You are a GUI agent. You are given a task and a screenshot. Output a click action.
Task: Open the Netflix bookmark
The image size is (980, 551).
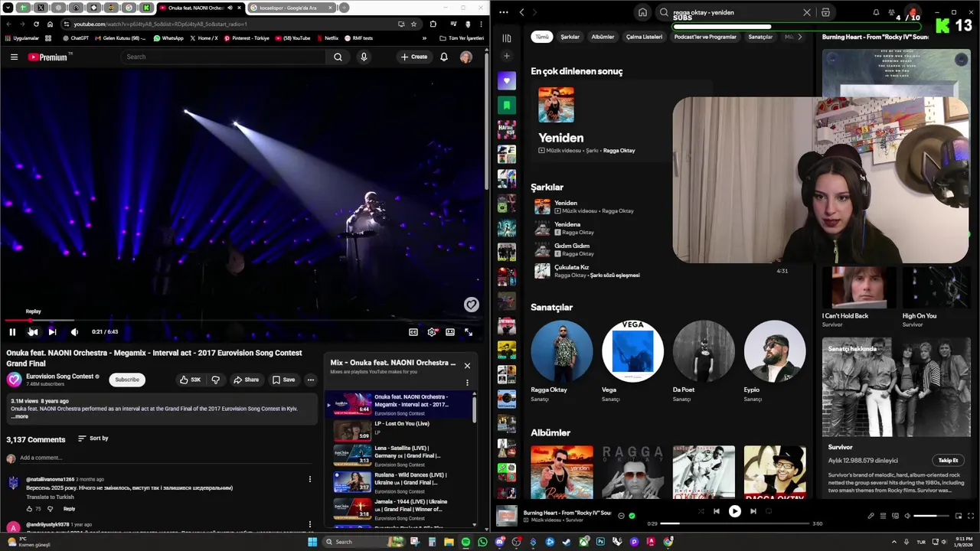click(327, 38)
